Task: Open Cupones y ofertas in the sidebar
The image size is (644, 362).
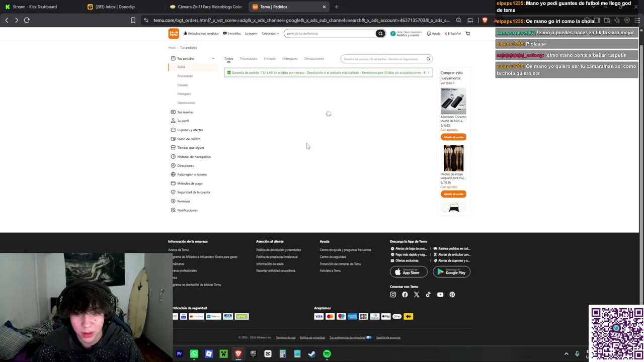Action: point(187,130)
